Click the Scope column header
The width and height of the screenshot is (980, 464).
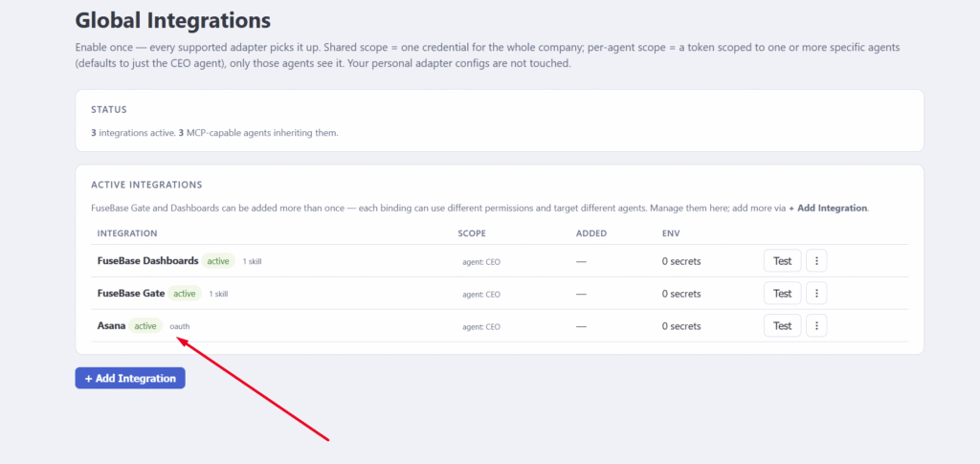point(472,233)
